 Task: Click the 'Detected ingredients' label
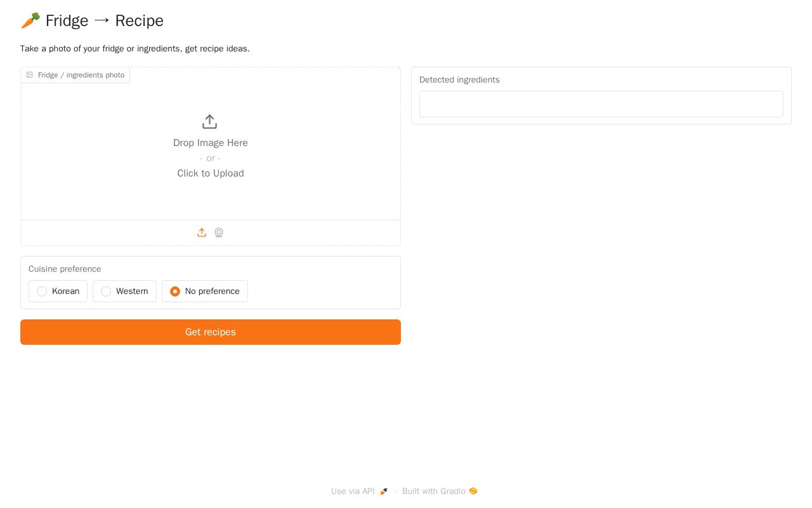click(x=459, y=80)
